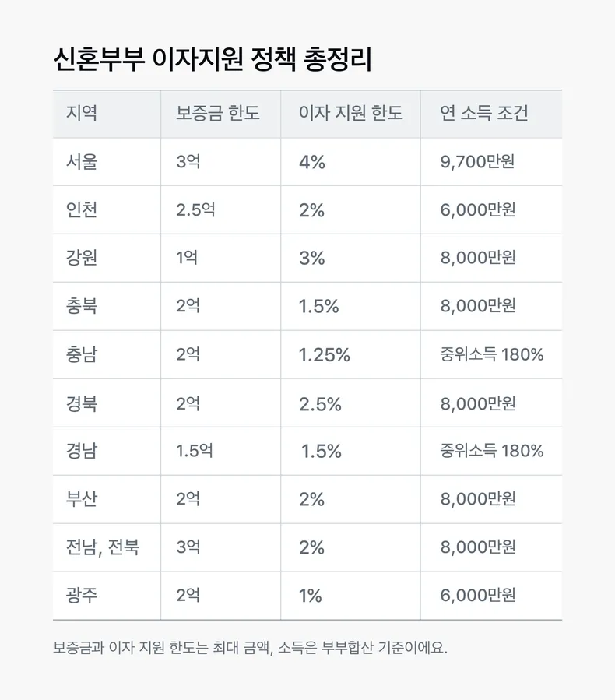The height and width of the screenshot is (700, 615).
Task: Select the 경북 region cell
Action: tap(107, 403)
